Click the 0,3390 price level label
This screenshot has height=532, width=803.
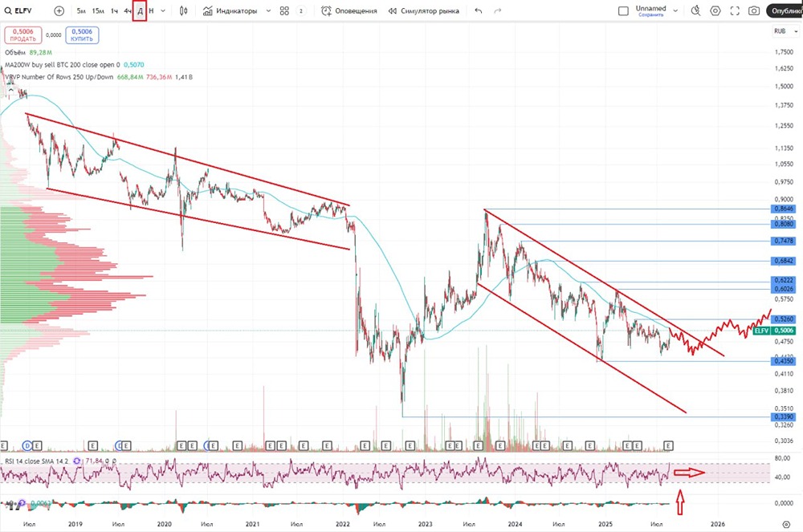coord(784,417)
